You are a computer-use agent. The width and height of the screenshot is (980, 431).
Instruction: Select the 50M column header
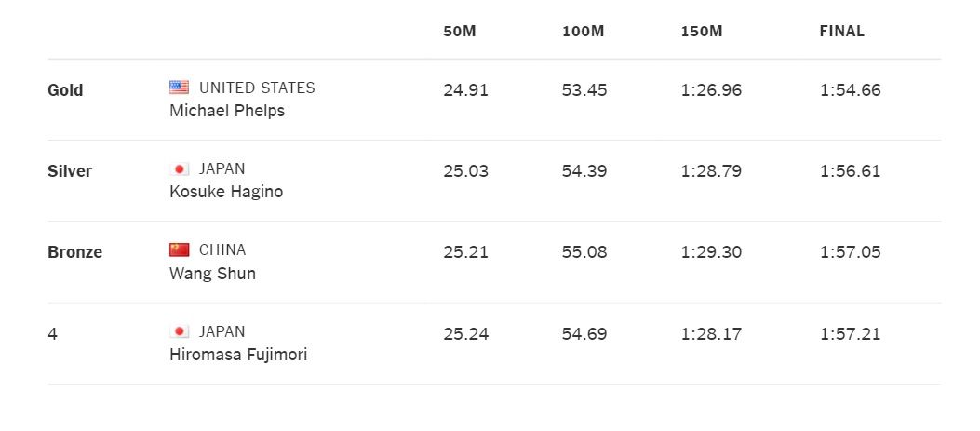tap(460, 31)
